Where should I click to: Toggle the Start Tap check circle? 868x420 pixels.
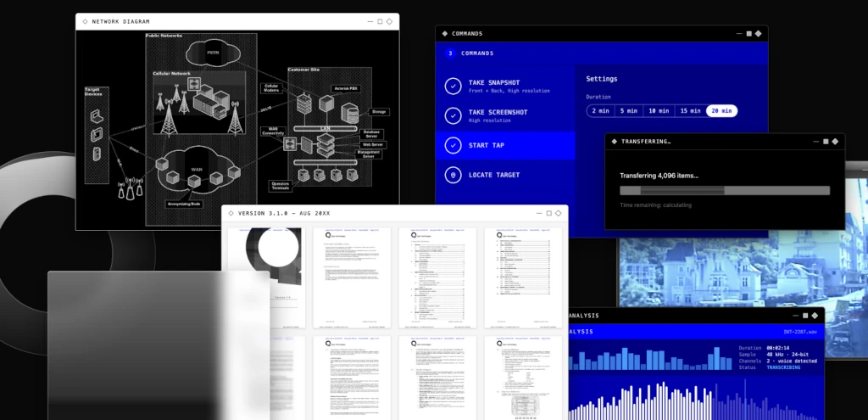pyautogui.click(x=453, y=145)
